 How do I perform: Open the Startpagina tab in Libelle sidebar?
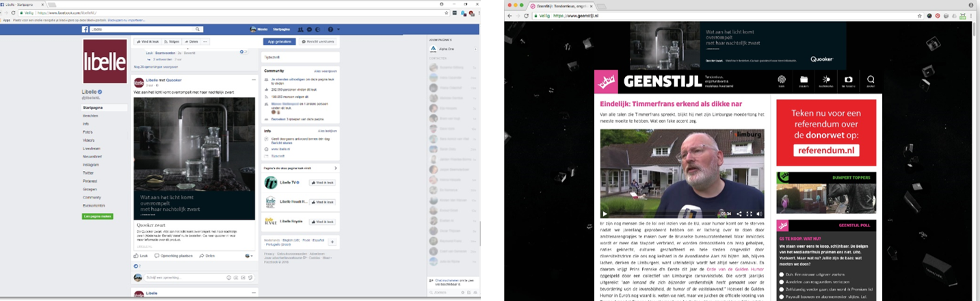pyautogui.click(x=105, y=107)
